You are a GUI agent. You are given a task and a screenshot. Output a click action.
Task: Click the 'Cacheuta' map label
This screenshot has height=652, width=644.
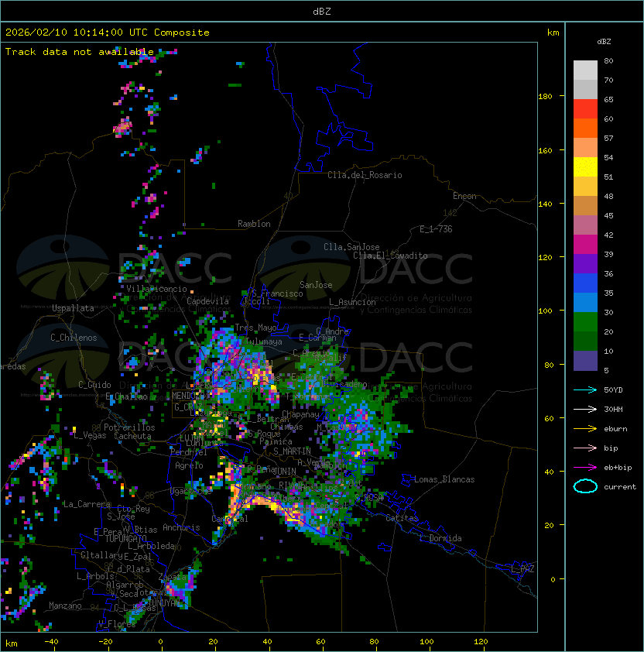point(132,436)
